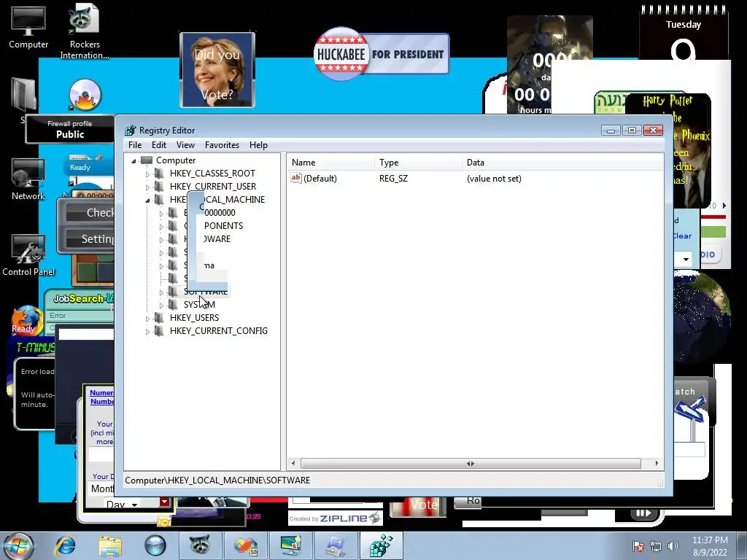Click the HKEY_USERS folder icon
Image resolution: width=747 pixels, height=560 pixels.
pos(159,318)
